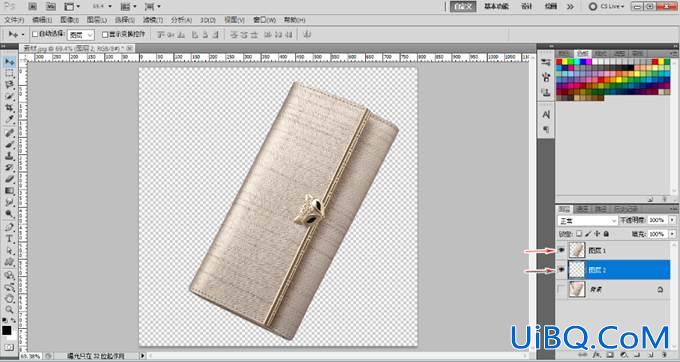Viewport: 680px width, 362px height.
Task: Enable the 显示变换控件 checkbox
Action: [x=105, y=34]
